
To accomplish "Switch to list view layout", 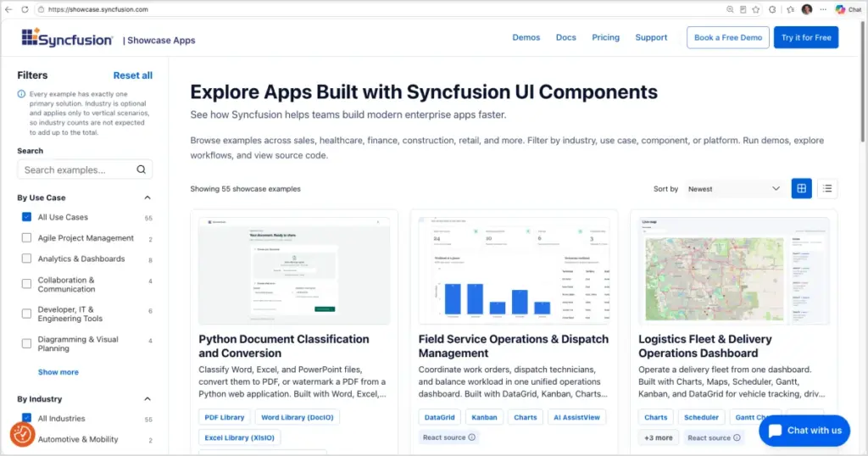I will point(827,189).
